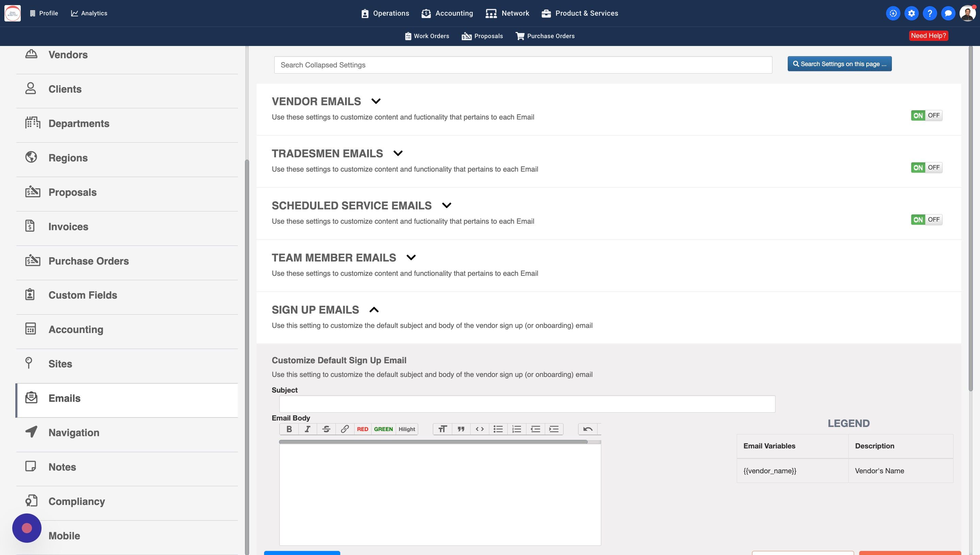This screenshot has height=555, width=980.
Task: Select Custom Fields in sidebar
Action: [83, 295]
